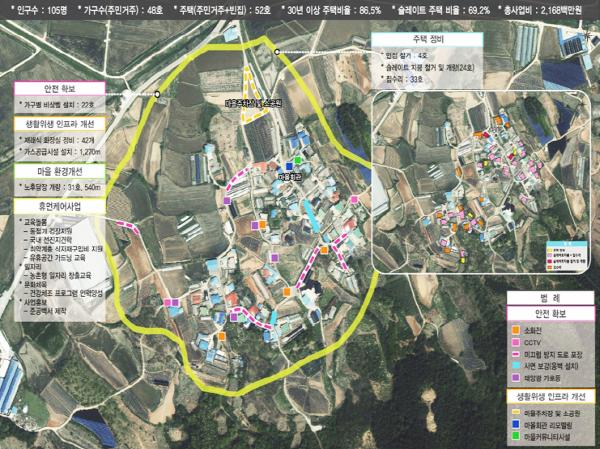The height and width of the screenshot is (449, 600).
Task: Open the 휴먼케어사업 section header
Action: coord(52,205)
